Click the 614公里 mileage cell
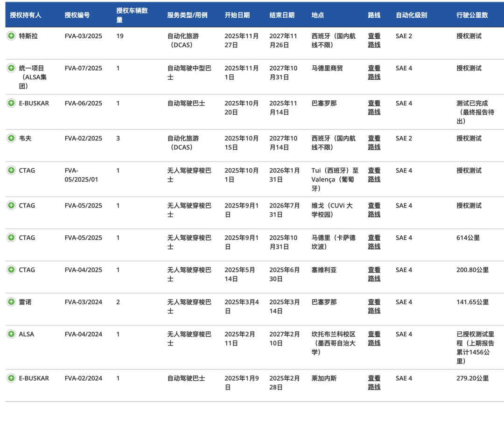Image resolution: width=504 pixels, height=425 pixels. (468, 238)
